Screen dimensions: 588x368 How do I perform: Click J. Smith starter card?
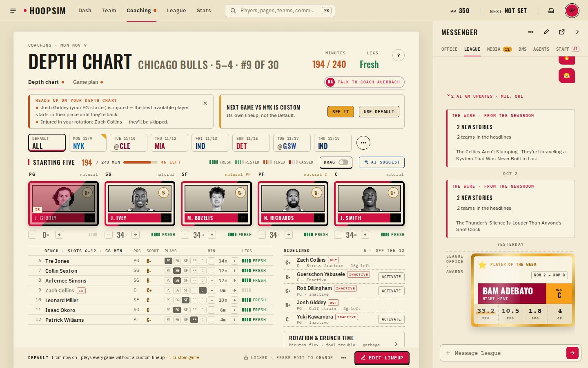[370, 204]
